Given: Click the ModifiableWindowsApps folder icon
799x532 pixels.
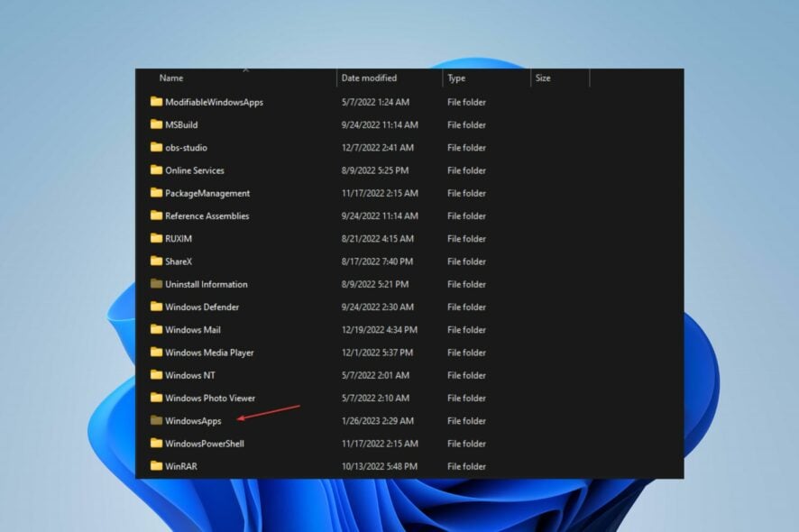Looking at the screenshot, I should (x=156, y=101).
